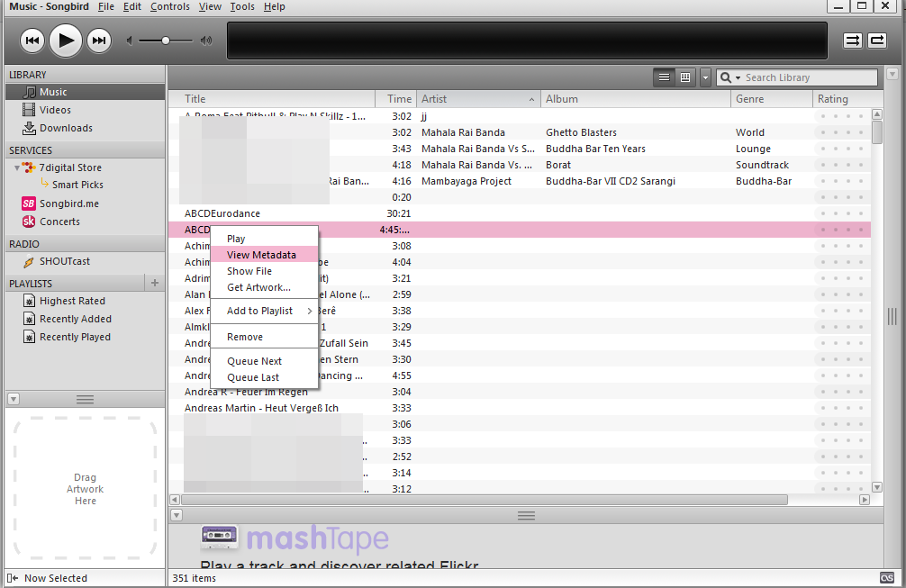
Task: Skip to the previous track
Action: click(32, 41)
